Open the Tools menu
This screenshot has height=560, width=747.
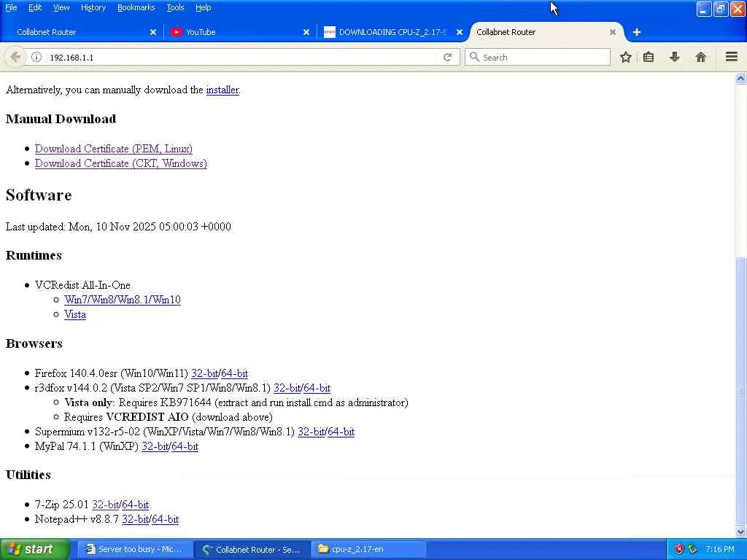pyautogui.click(x=175, y=7)
